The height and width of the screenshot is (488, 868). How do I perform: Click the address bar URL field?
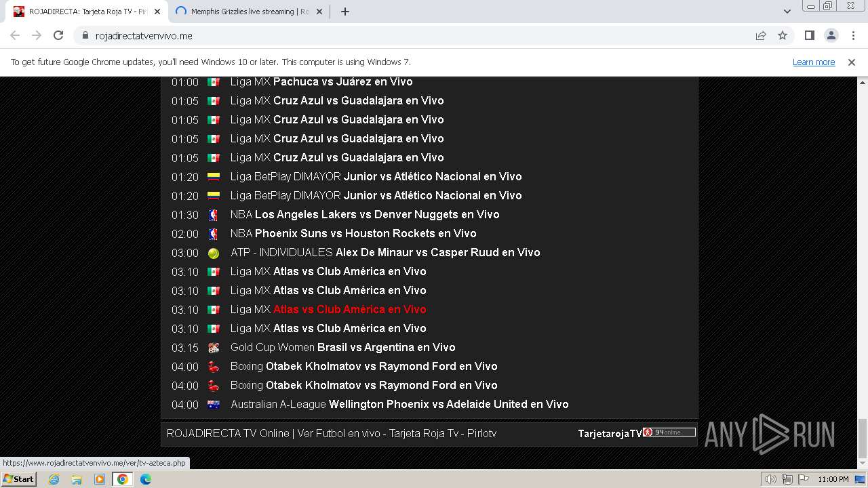pyautogui.click(x=420, y=36)
